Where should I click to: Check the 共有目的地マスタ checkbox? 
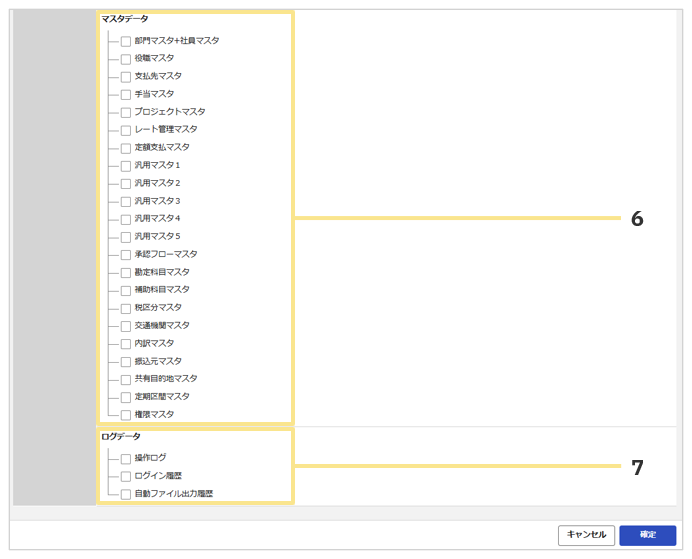pyautogui.click(x=126, y=379)
